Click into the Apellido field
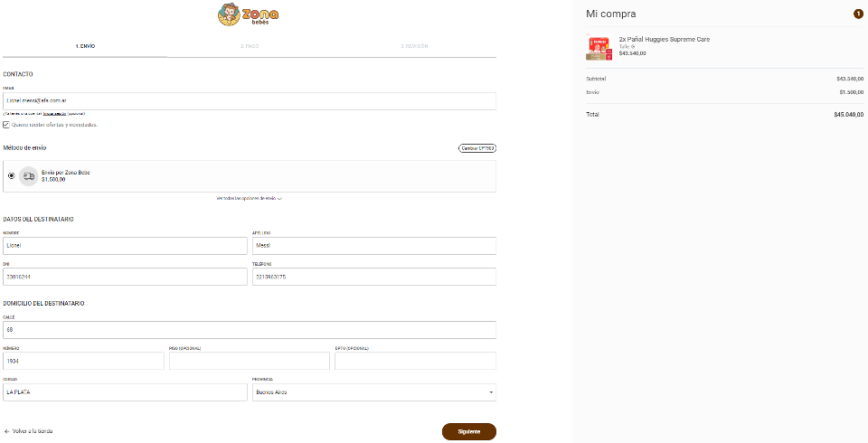 click(373, 245)
